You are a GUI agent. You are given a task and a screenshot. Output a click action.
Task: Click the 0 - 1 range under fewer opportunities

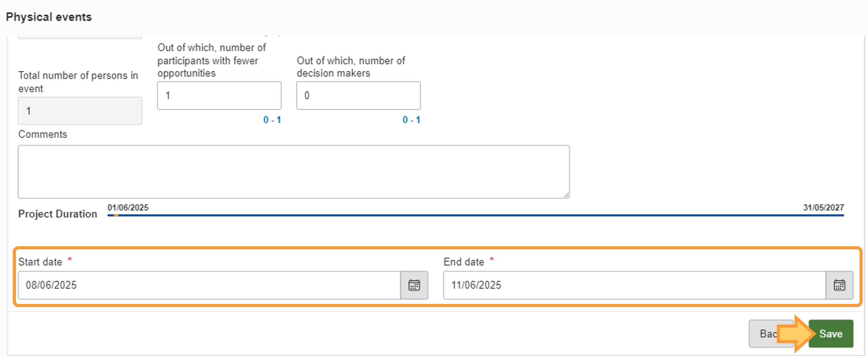coord(272,120)
